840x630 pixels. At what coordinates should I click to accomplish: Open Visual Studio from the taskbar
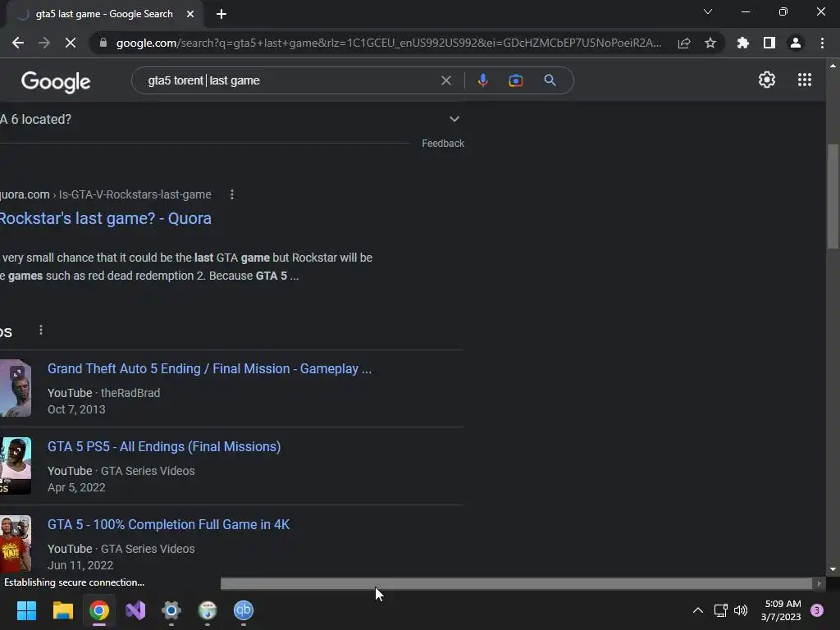click(135, 610)
